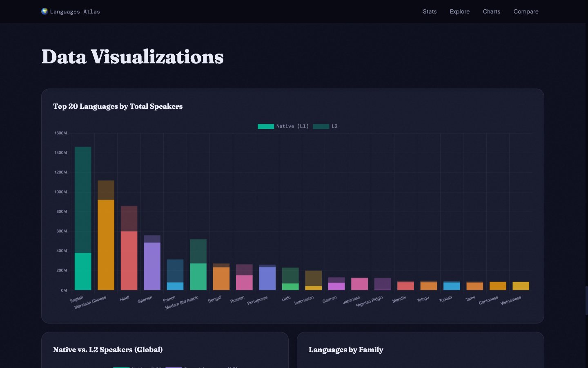
Task: Click the 'Nigerian Pidgin' axis label
Action: (370, 302)
